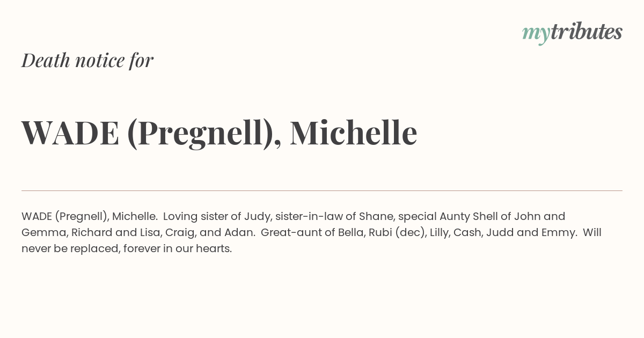Click "WADE (Pregnell), Michelle." at paragraph start
This screenshot has height=338, width=644.
coord(90,217)
